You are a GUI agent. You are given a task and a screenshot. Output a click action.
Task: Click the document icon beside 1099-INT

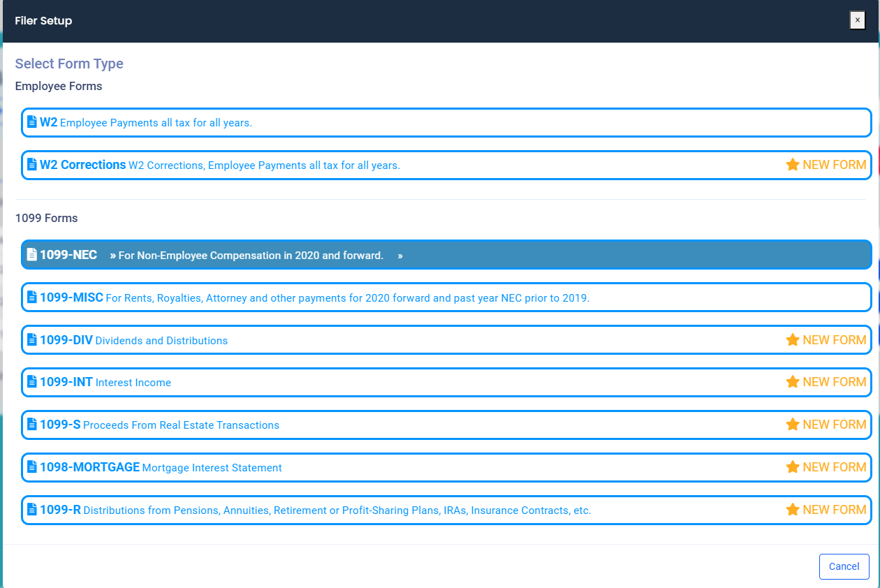coord(31,382)
